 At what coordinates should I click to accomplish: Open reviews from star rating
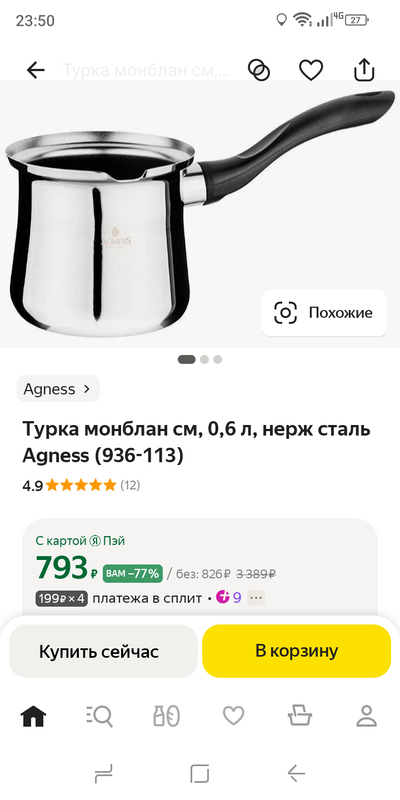[81, 485]
